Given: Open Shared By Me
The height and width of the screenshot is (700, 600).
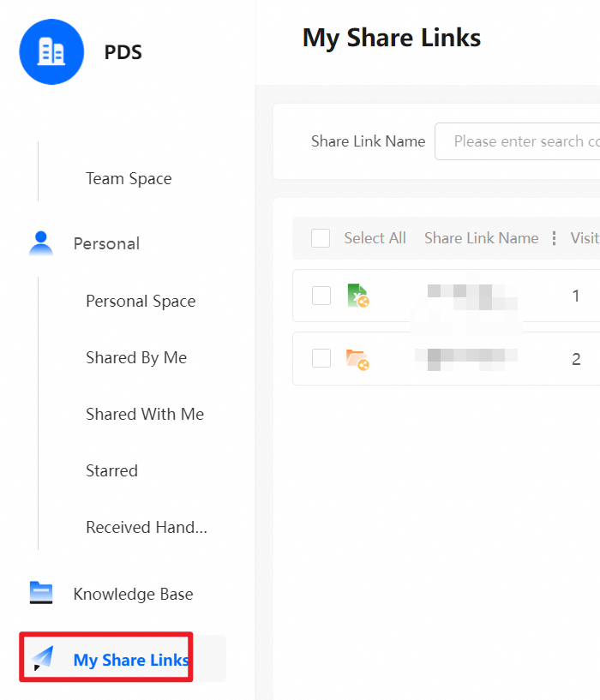Looking at the screenshot, I should 136,357.
